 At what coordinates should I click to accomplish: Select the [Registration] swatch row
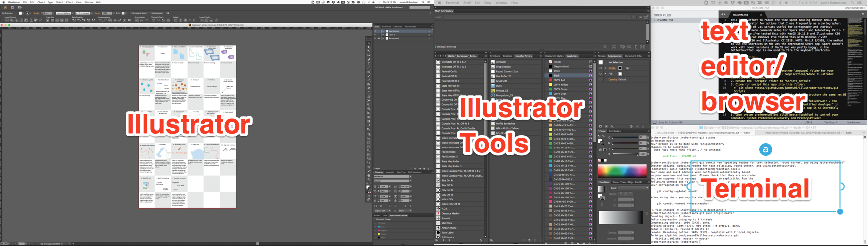tap(569, 66)
